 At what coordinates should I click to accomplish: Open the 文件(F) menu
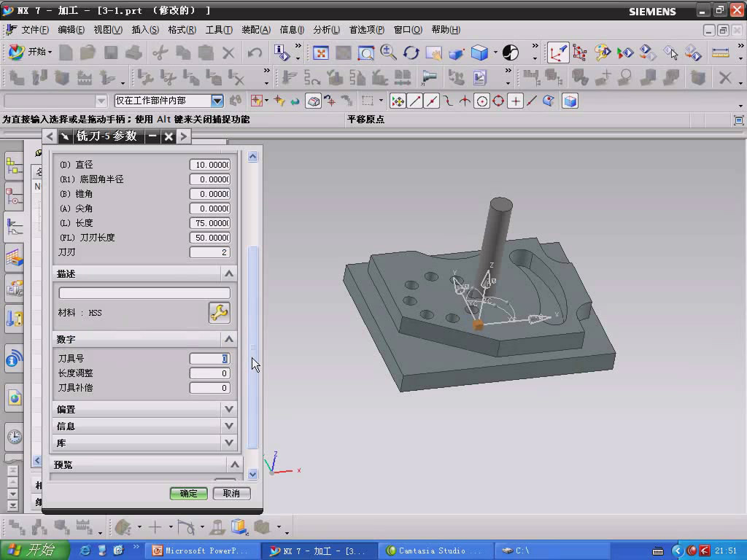pos(35,30)
